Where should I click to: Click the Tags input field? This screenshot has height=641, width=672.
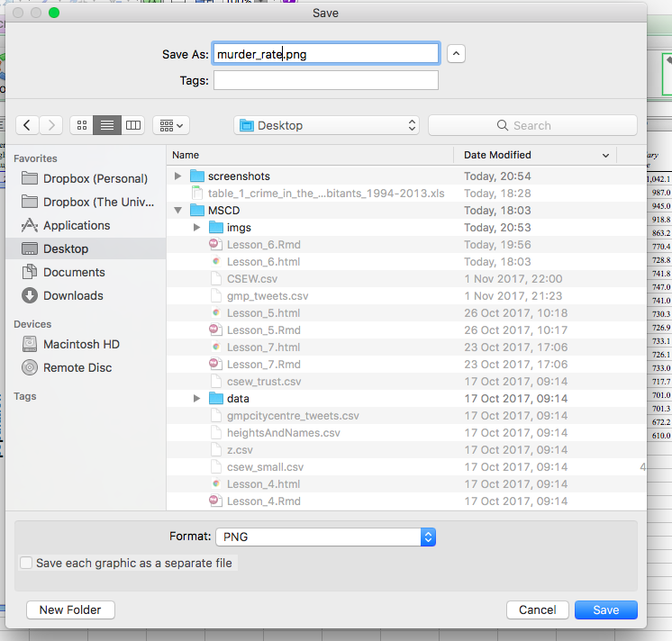coord(325,81)
